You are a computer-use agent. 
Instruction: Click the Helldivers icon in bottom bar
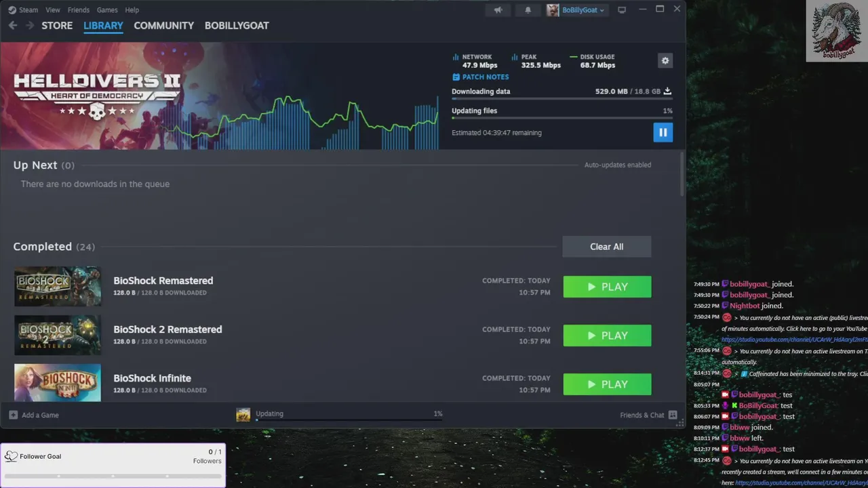243,415
